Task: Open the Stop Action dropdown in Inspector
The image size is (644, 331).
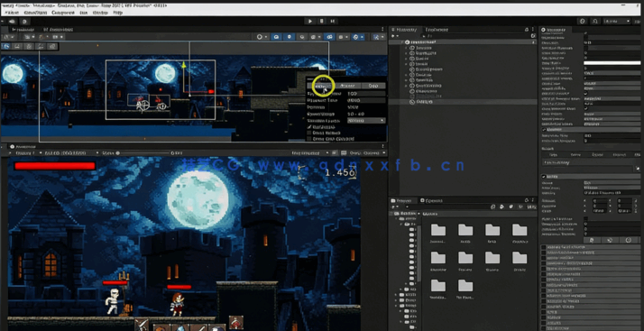Action: coord(612,114)
